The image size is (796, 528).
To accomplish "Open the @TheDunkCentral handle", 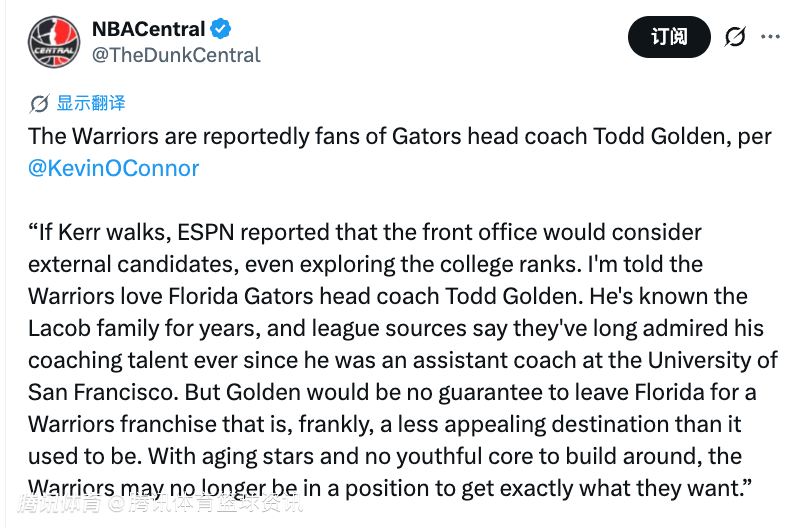I will tap(176, 55).
